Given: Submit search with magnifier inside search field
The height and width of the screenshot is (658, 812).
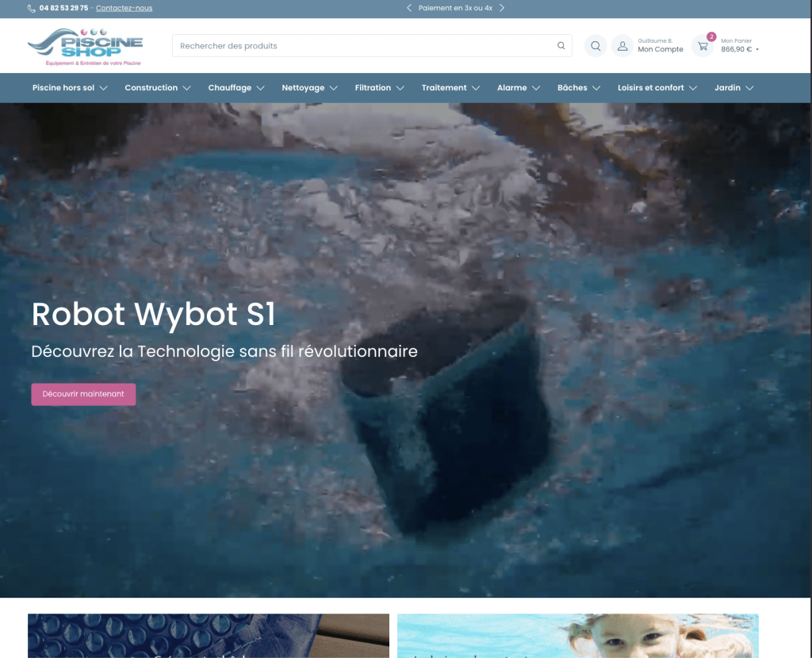Looking at the screenshot, I should (x=561, y=45).
